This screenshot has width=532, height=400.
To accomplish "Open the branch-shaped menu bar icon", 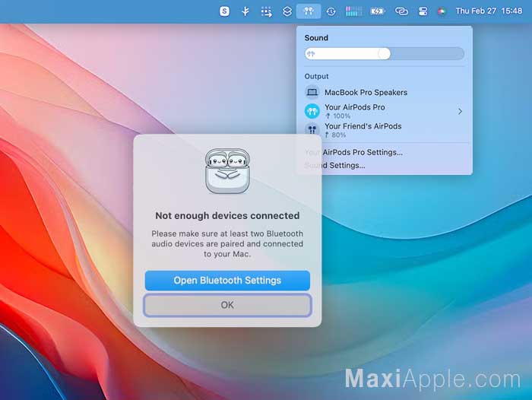I will [245, 11].
